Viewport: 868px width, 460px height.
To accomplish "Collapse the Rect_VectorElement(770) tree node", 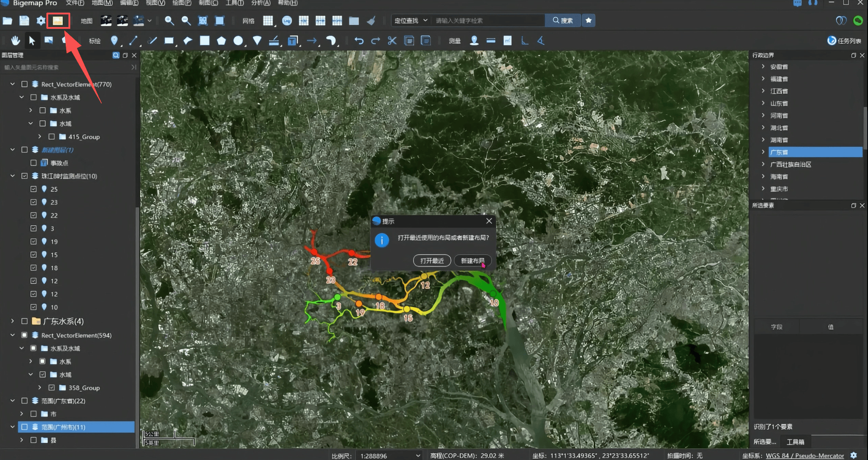I will tap(13, 84).
